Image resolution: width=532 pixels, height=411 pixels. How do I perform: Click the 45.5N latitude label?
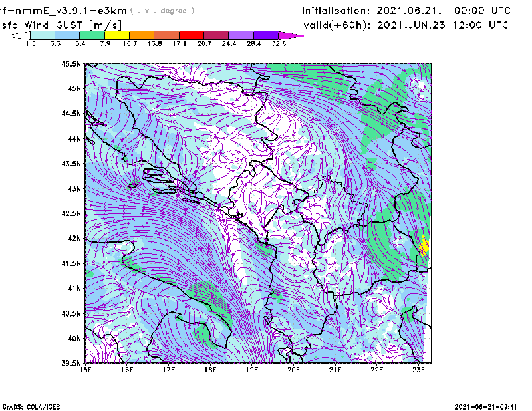click(71, 63)
